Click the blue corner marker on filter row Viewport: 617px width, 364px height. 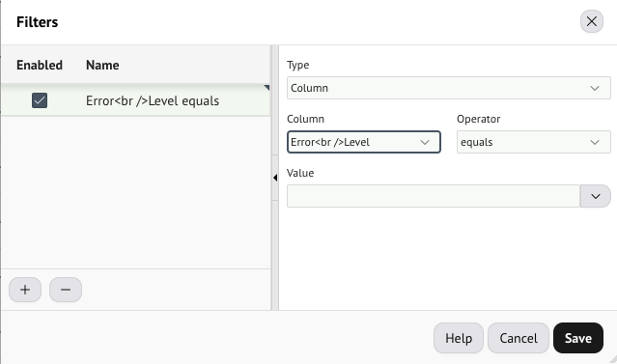pyautogui.click(x=266, y=87)
